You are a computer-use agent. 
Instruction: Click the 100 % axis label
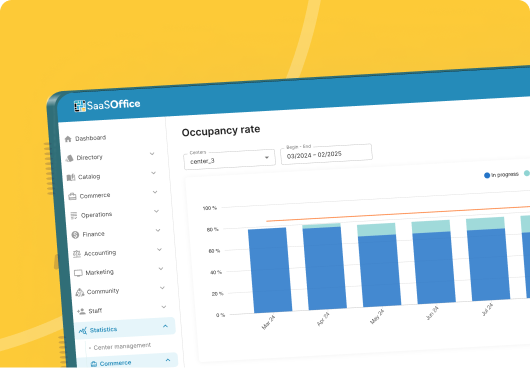point(210,208)
